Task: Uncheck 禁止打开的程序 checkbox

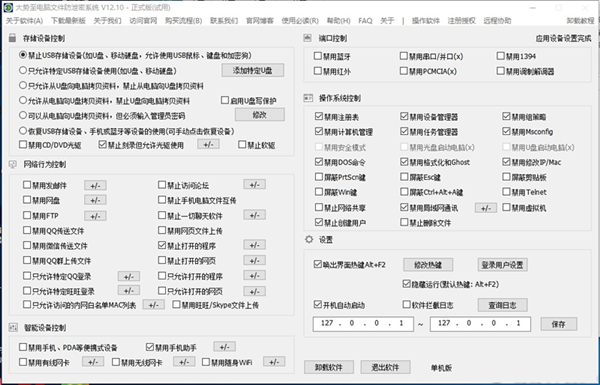Action: tap(162, 245)
